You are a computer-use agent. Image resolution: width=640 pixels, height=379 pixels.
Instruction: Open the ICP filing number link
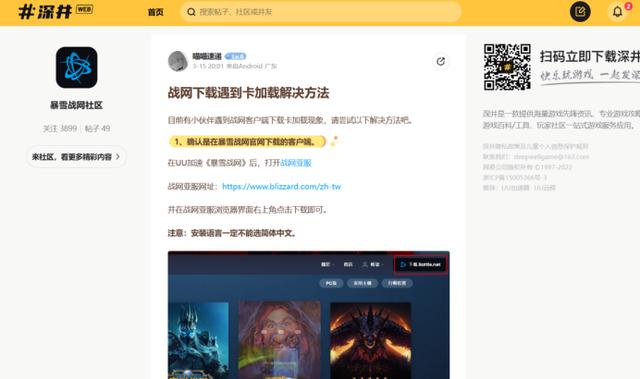tap(515, 177)
